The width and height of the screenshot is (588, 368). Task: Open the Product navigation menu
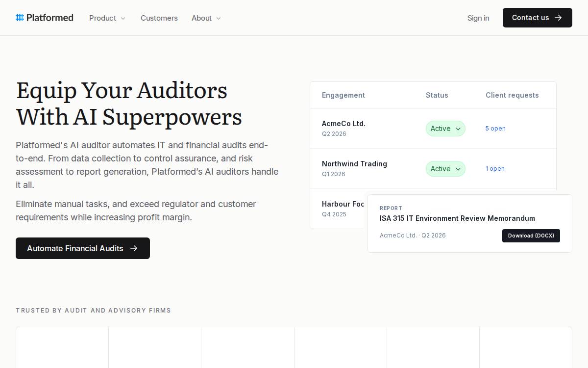pos(107,18)
